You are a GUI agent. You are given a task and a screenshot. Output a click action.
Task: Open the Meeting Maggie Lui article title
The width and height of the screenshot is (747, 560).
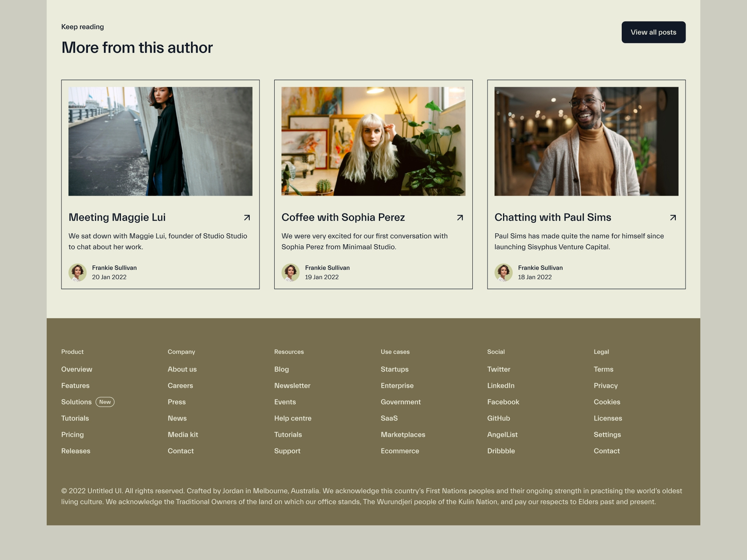(x=117, y=218)
